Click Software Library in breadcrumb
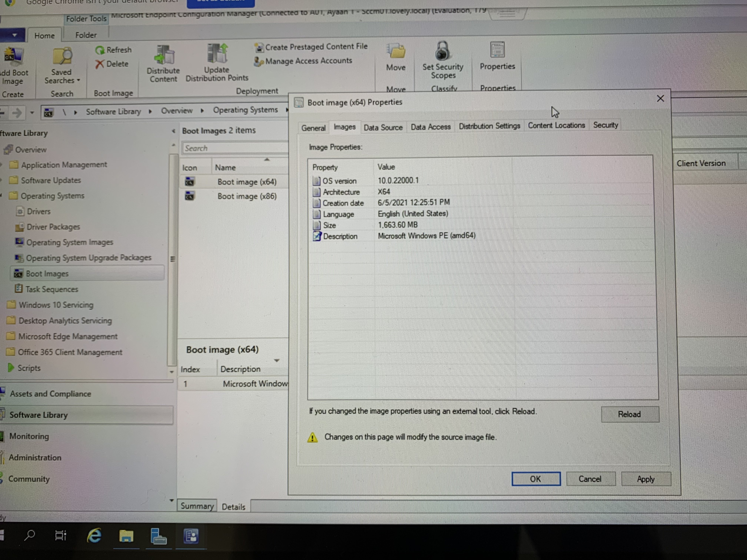The image size is (747, 560). [x=113, y=111]
